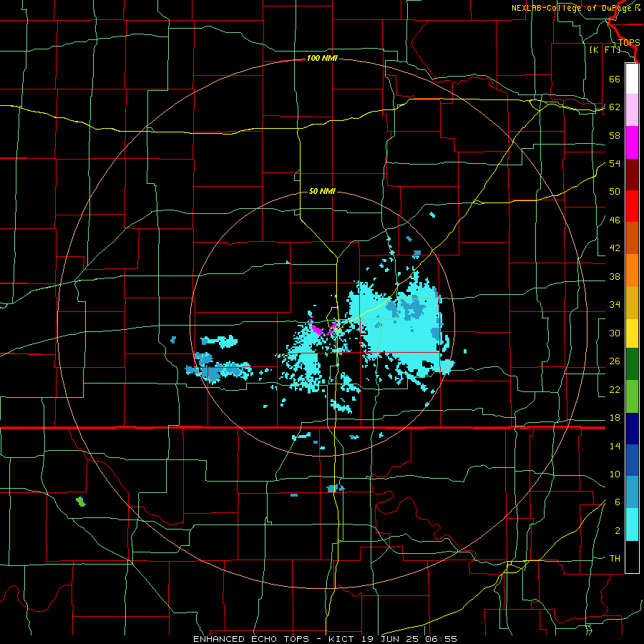Click the "TH" legend label
The height and width of the screenshot is (644, 644).
(x=615, y=559)
